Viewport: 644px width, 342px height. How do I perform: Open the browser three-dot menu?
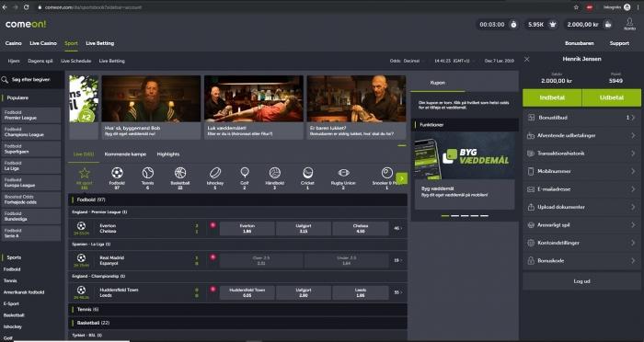tap(638, 7)
